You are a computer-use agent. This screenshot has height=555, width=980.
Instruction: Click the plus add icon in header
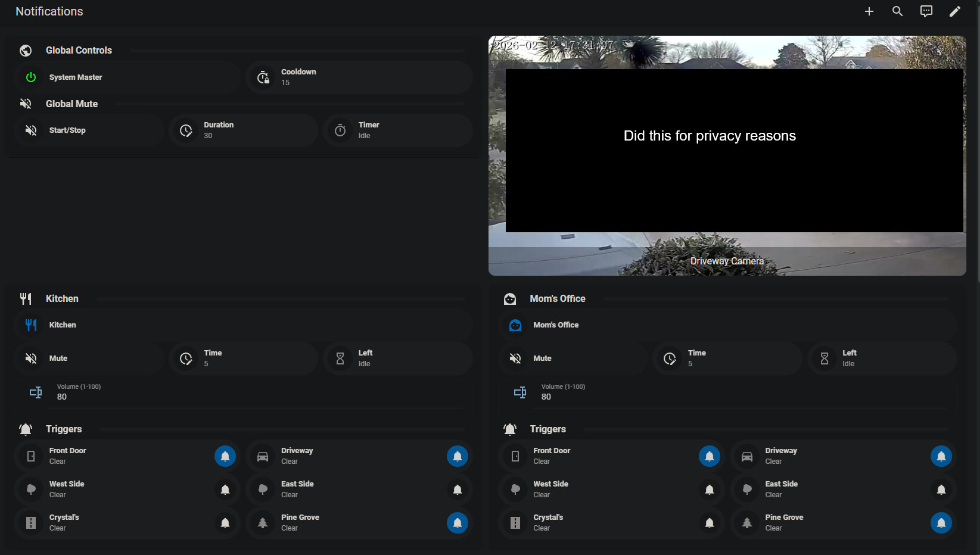869,11
